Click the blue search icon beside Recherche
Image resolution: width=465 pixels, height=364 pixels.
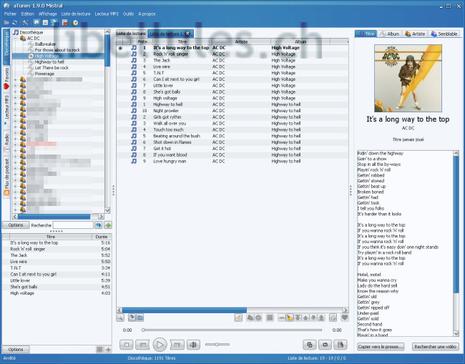(x=98, y=225)
